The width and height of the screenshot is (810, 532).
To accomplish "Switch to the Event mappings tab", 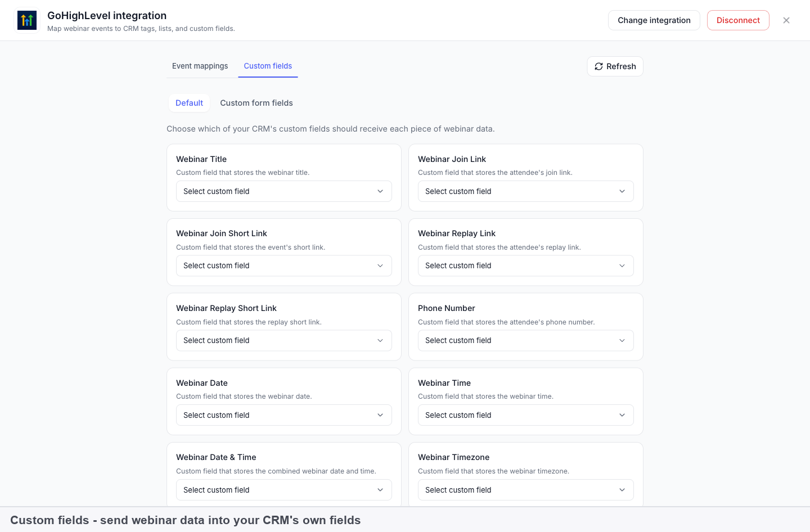I will [x=200, y=66].
